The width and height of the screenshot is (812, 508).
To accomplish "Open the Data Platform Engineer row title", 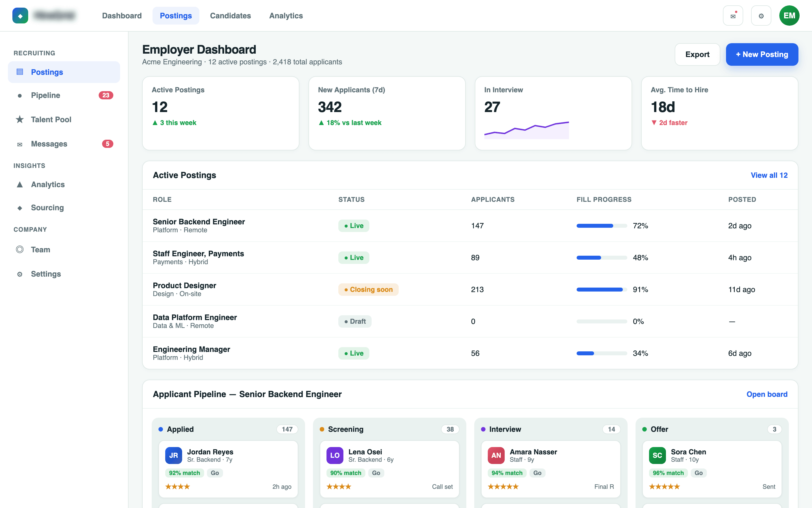I will 195,317.
